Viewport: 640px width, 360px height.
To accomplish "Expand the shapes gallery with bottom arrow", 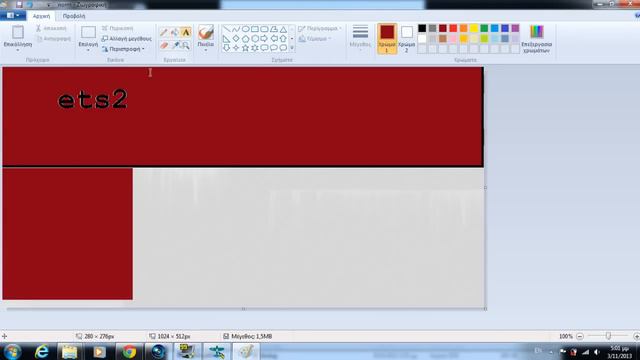I will [x=292, y=48].
